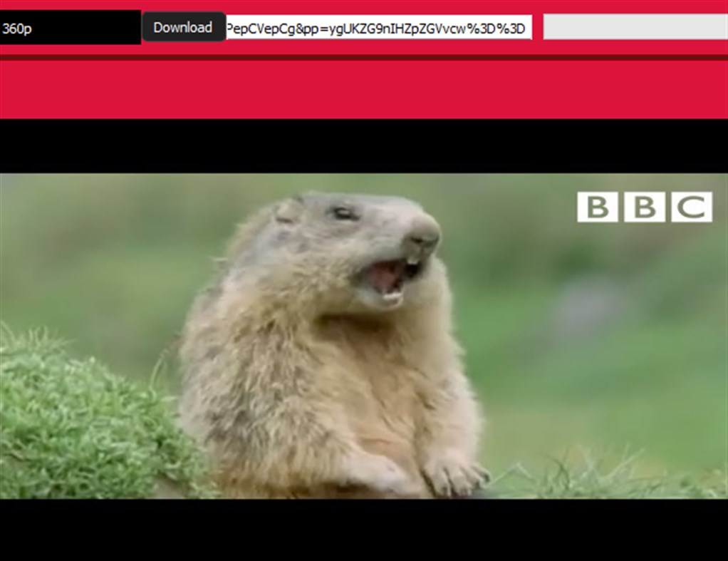The width and height of the screenshot is (728, 561).
Task: Click the empty gray input box
Action: 635,26
